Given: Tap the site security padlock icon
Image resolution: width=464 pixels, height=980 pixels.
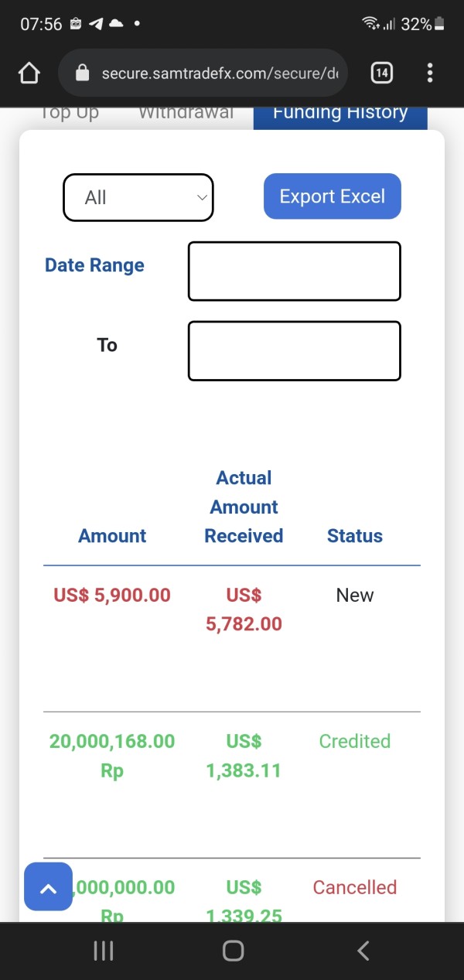Looking at the screenshot, I should tap(83, 73).
